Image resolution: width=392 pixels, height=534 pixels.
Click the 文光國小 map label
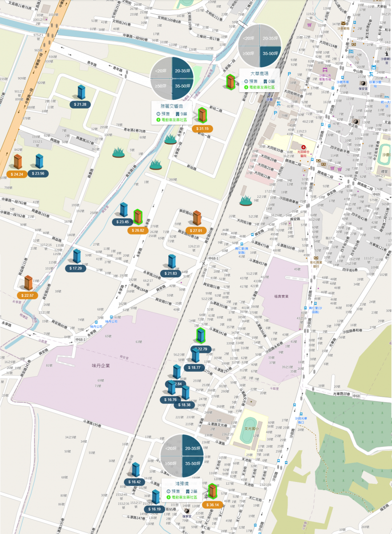click(251, 428)
